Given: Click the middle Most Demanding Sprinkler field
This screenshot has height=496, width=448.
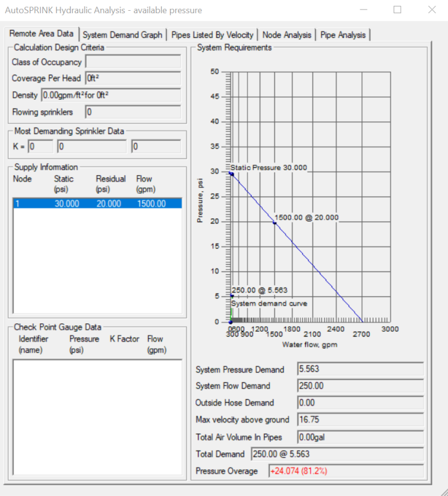Looking at the screenshot, I should point(91,146).
